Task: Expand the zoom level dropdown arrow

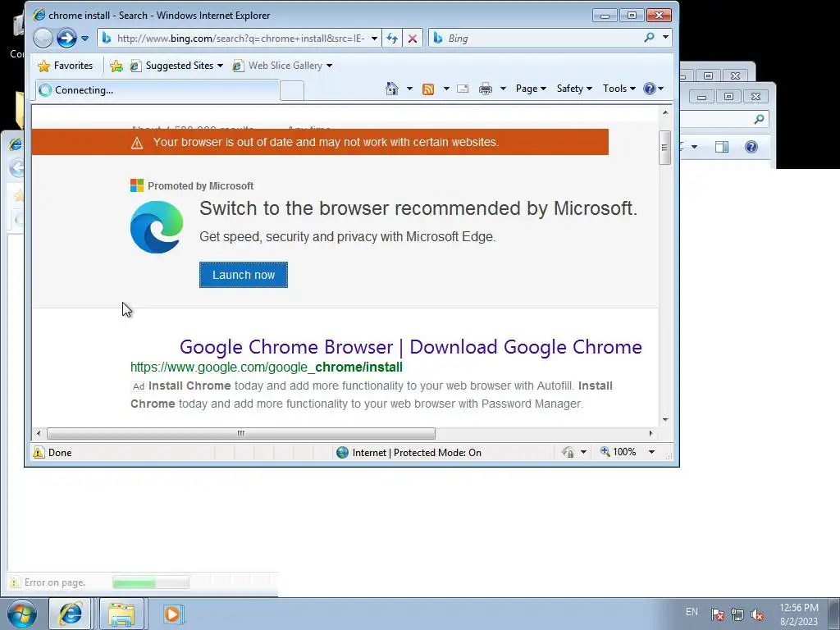Action: (x=651, y=452)
